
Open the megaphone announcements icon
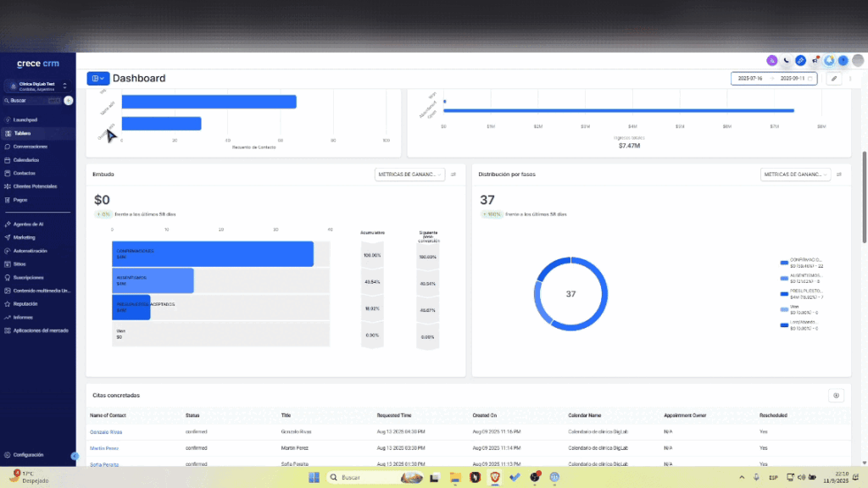(x=815, y=60)
